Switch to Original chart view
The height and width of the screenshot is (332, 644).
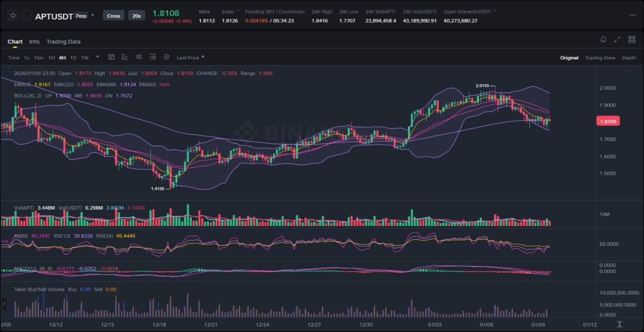click(569, 58)
